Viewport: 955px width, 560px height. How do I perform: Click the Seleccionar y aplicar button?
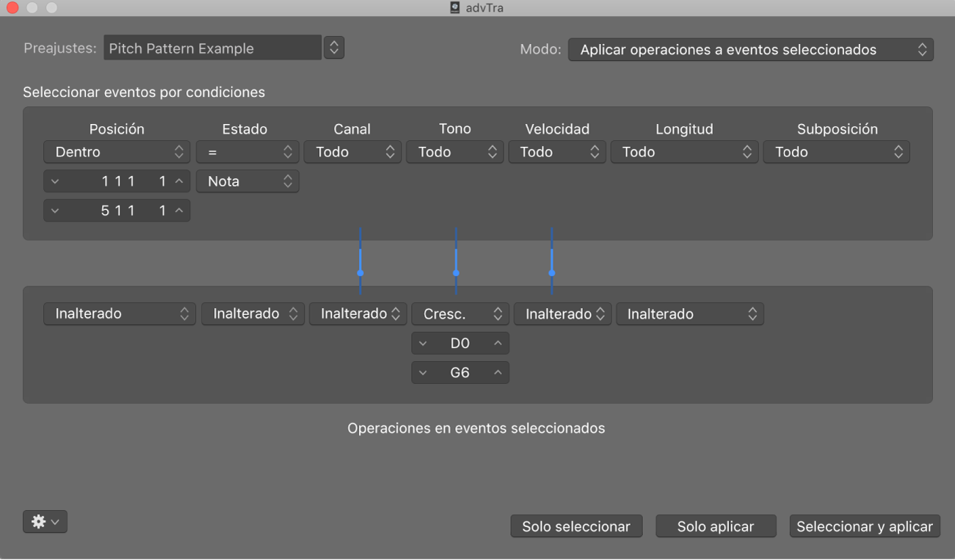point(865,526)
